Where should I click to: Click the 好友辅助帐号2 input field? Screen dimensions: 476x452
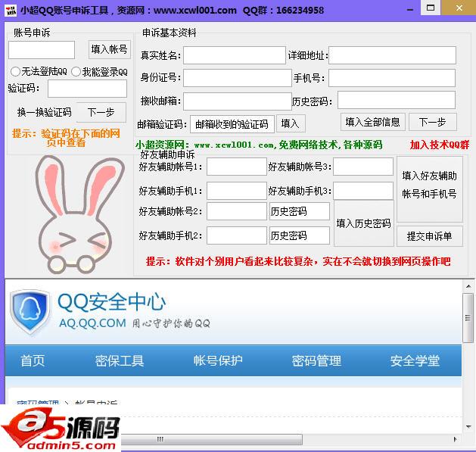click(237, 211)
